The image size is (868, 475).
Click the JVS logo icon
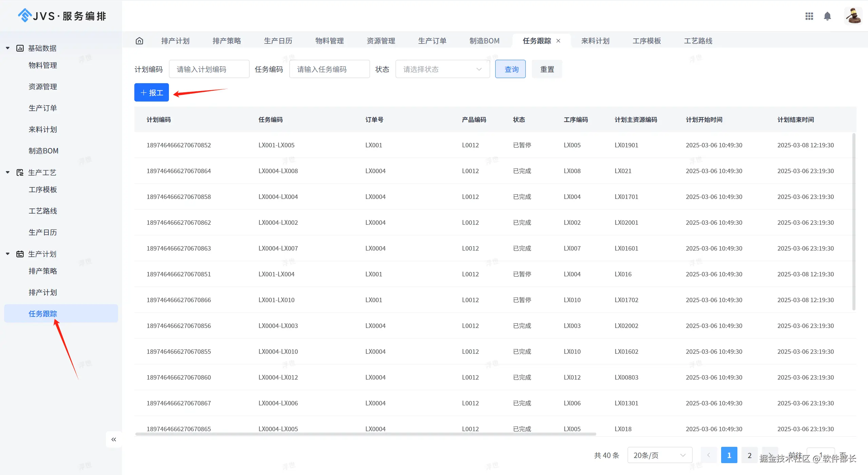point(24,16)
